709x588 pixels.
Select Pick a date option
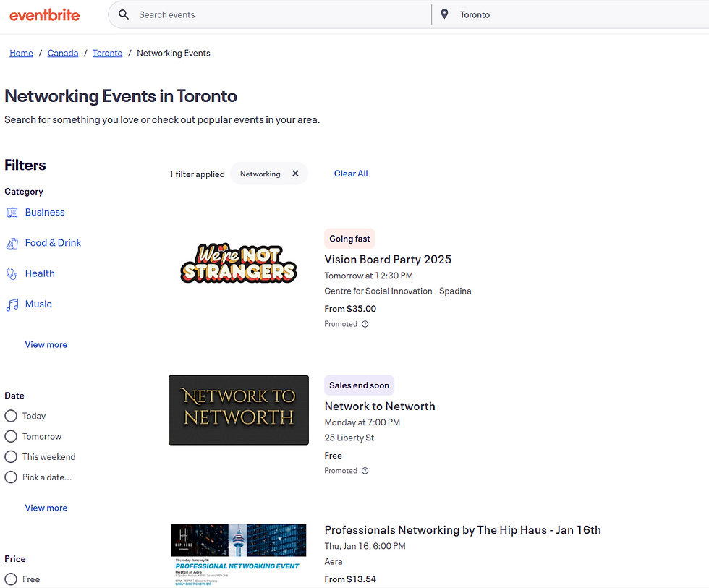coord(11,477)
